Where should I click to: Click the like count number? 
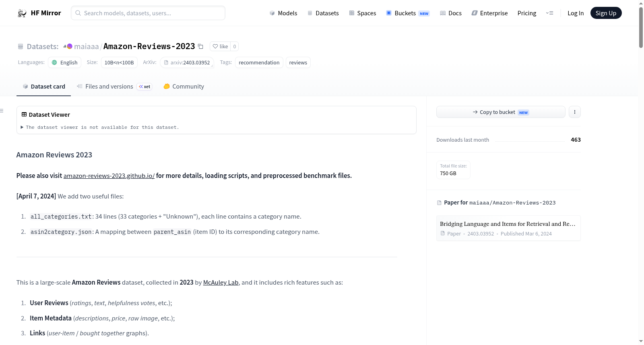[235, 46]
